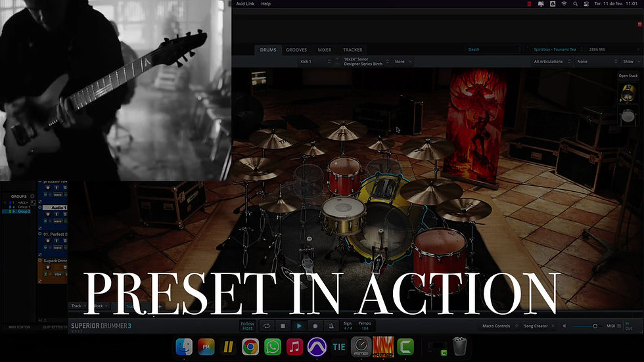Select the <ALL> group row
This screenshot has height=362, width=644.
22,202
